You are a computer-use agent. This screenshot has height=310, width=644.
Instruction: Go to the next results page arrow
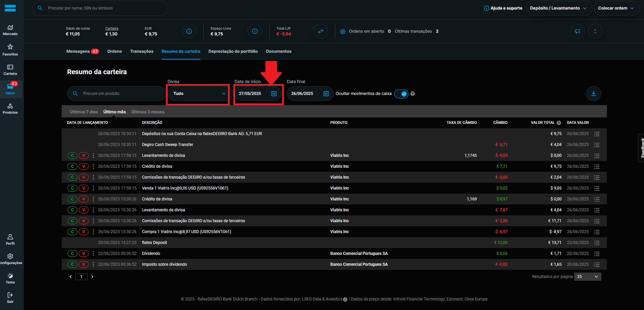pos(92,277)
